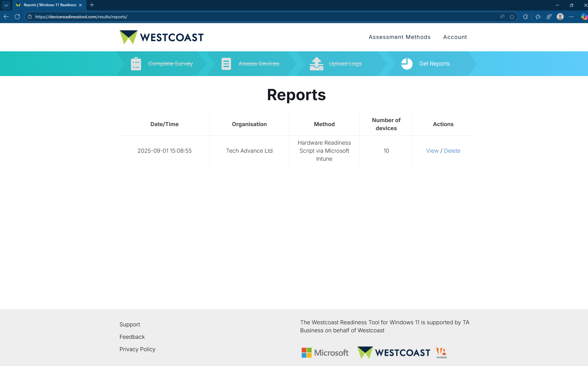The height and width of the screenshot is (366, 588).
Task: Open the browser settings ellipsis menu
Action: [572, 17]
